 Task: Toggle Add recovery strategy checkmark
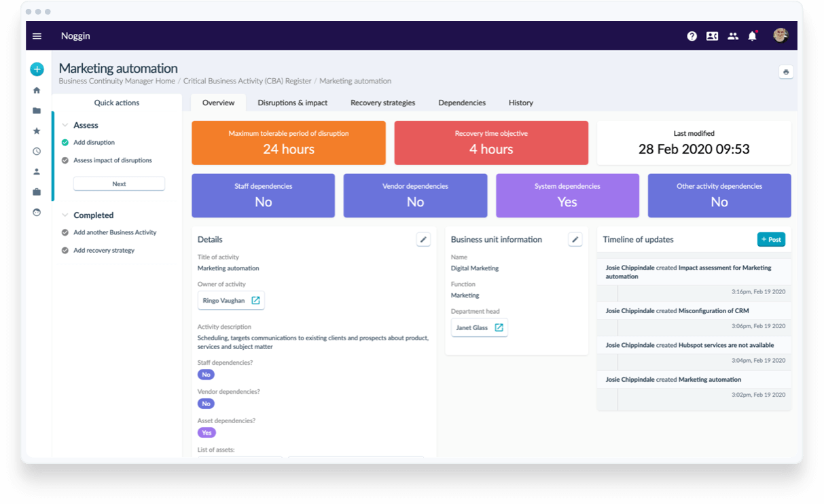(65, 251)
